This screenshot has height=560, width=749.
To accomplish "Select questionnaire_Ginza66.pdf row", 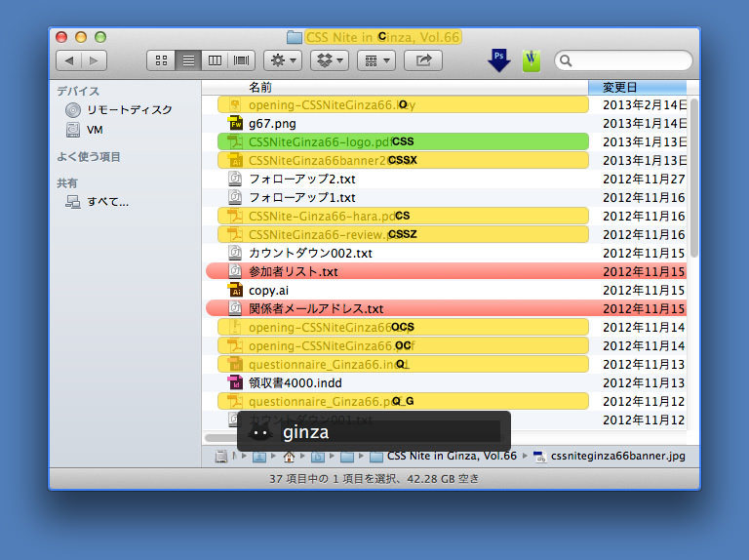I will (x=403, y=401).
